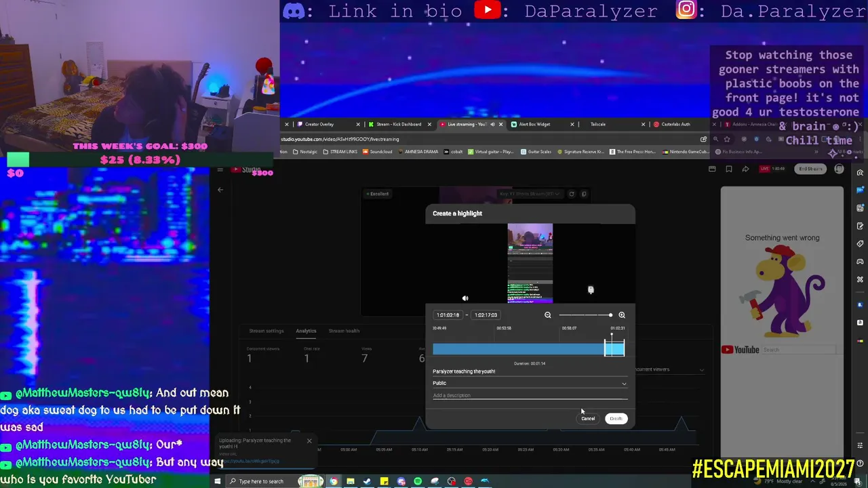Click the highlight end time 1:02:17:03
868x488 pixels.
[x=486, y=315]
